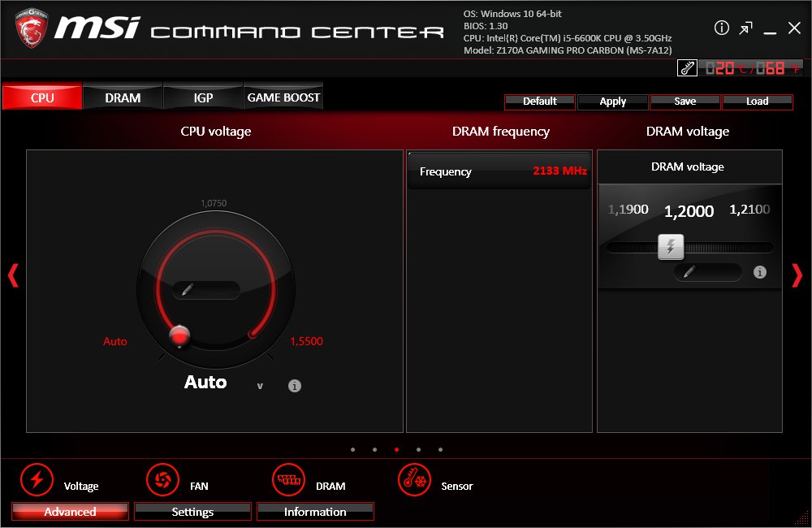This screenshot has height=528, width=812.
Task: Click the CPU voltage edit input field
Action: pyautogui.click(x=206, y=290)
